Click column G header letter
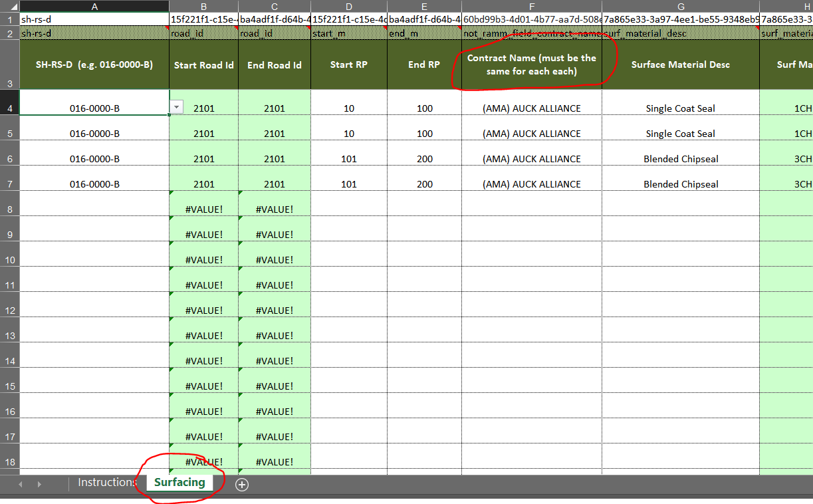This screenshot has height=504, width=813. [680, 6]
